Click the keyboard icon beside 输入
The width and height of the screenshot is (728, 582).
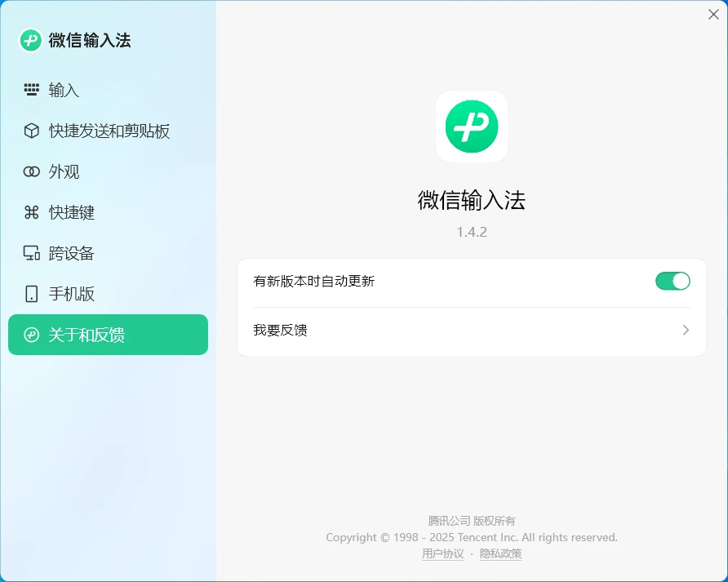pyautogui.click(x=31, y=90)
